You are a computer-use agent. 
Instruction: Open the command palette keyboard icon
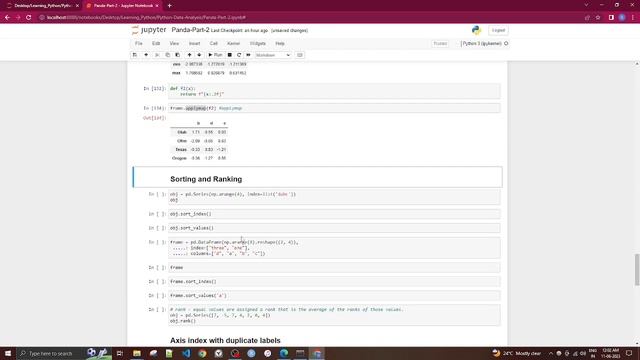click(x=300, y=55)
